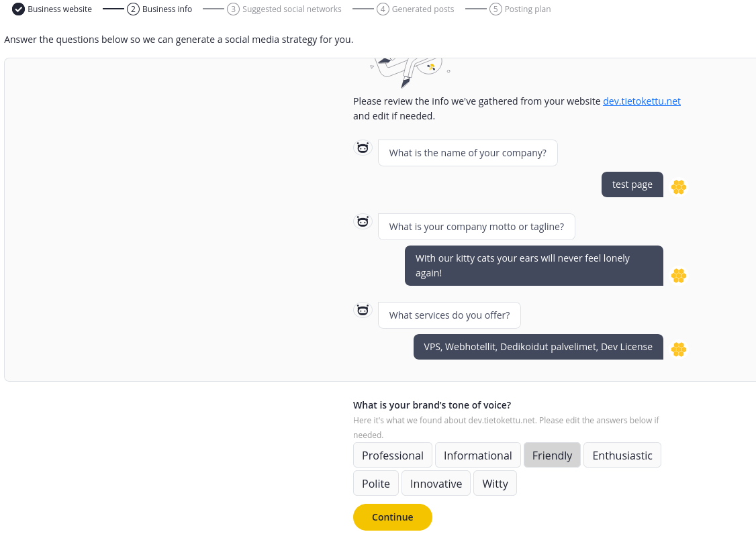This screenshot has width=756, height=536.
Task: Continue to the next step
Action: pyautogui.click(x=393, y=517)
